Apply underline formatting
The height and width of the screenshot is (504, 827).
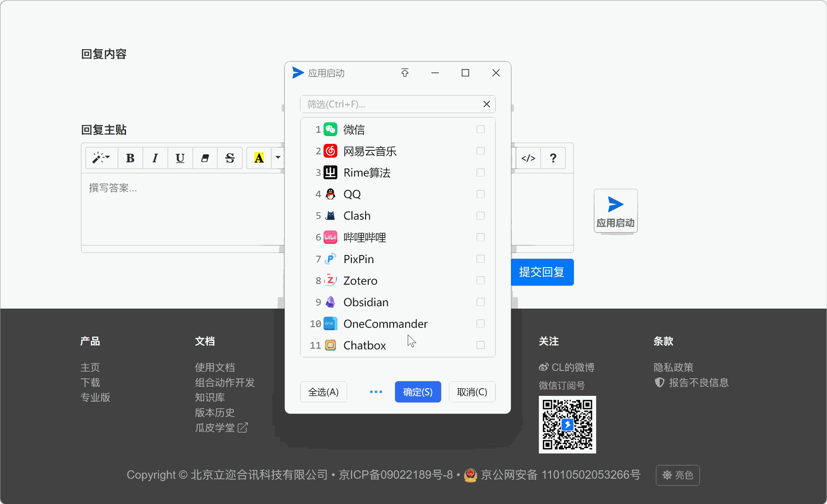point(180,158)
